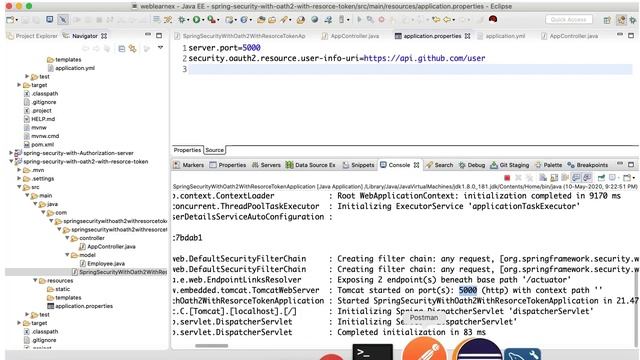Open the Run button dropdown arrow
The height and width of the screenshot is (360, 640).
203,20
